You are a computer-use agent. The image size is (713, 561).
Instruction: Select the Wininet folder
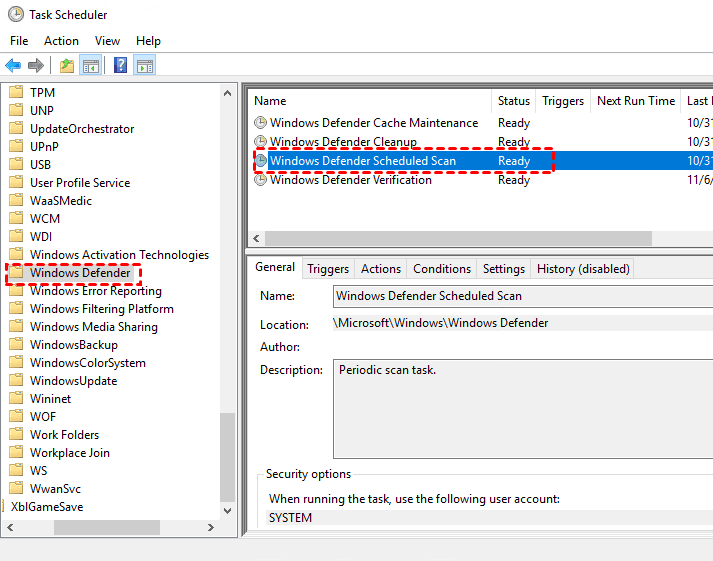pyautogui.click(x=50, y=399)
